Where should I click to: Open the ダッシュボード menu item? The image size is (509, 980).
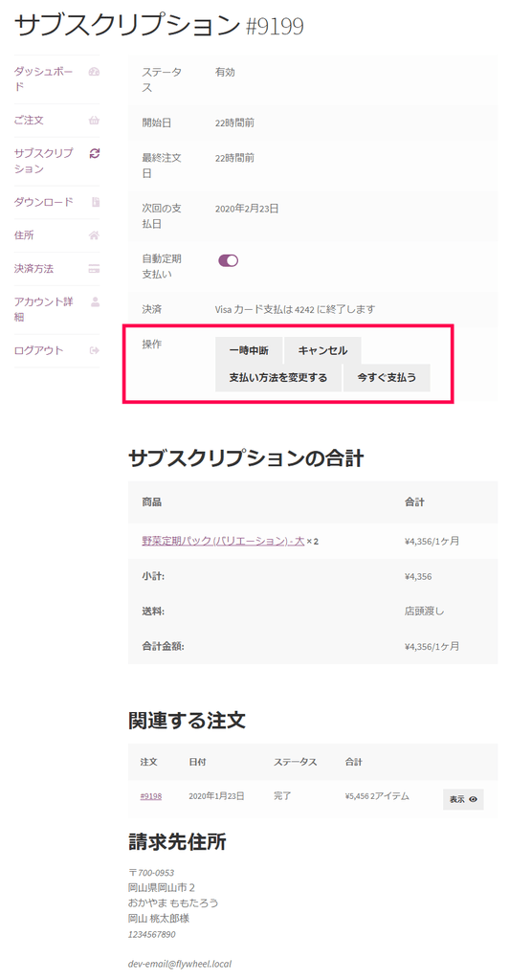(43, 79)
